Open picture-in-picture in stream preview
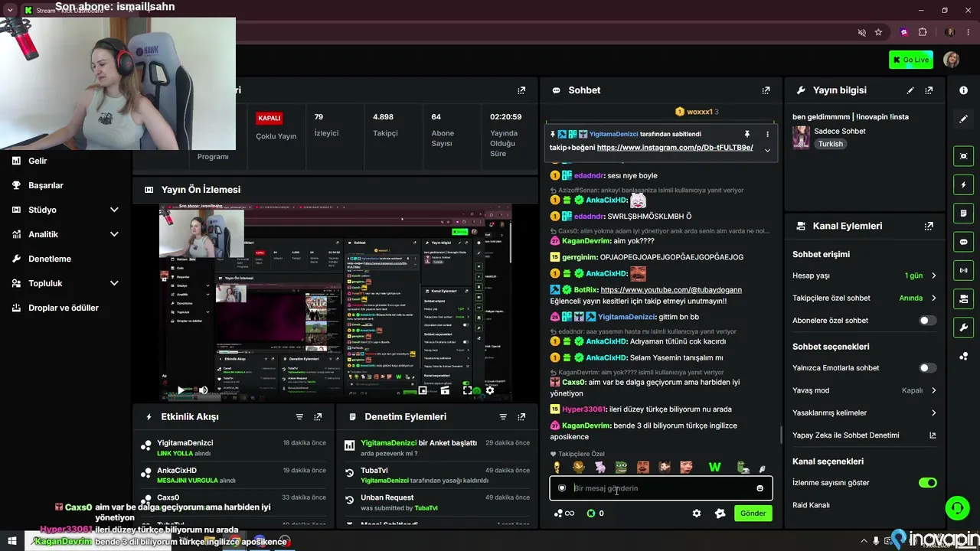Viewport: 980px width, 551px height. [423, 390]
